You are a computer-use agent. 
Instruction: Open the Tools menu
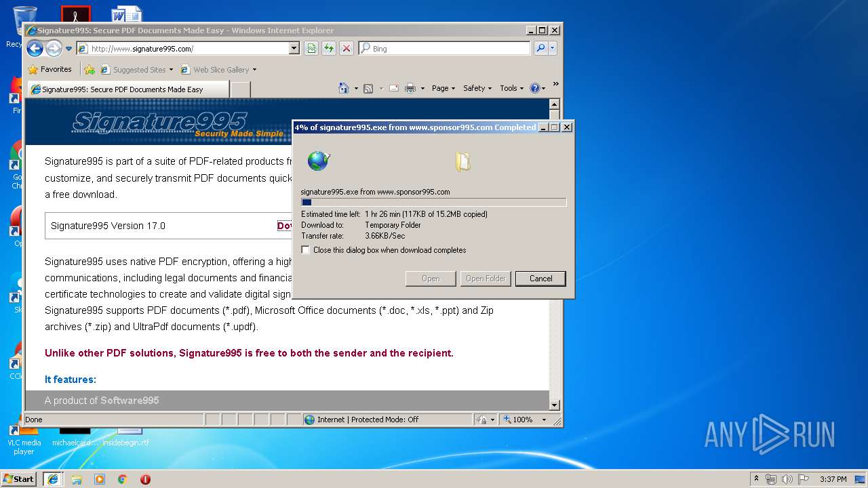click(512, 88)
